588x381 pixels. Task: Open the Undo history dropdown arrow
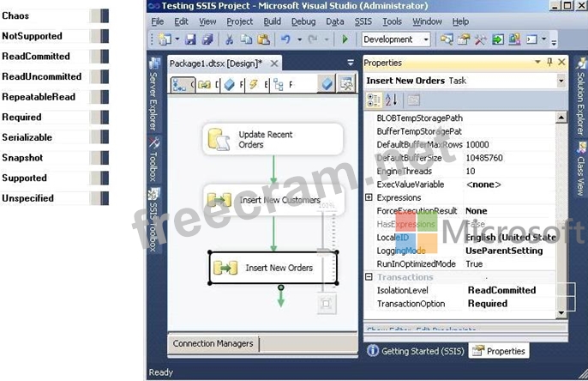(x=300, y=39)
